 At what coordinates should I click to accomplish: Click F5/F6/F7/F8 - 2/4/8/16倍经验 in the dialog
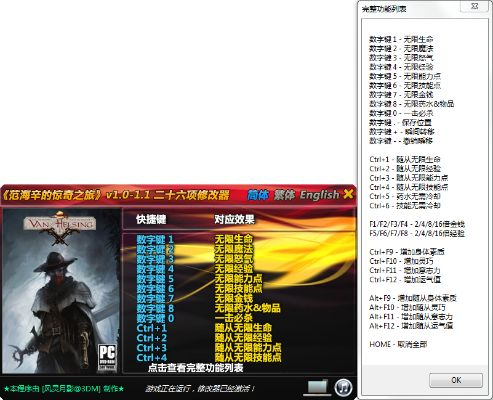click(417, 233)
